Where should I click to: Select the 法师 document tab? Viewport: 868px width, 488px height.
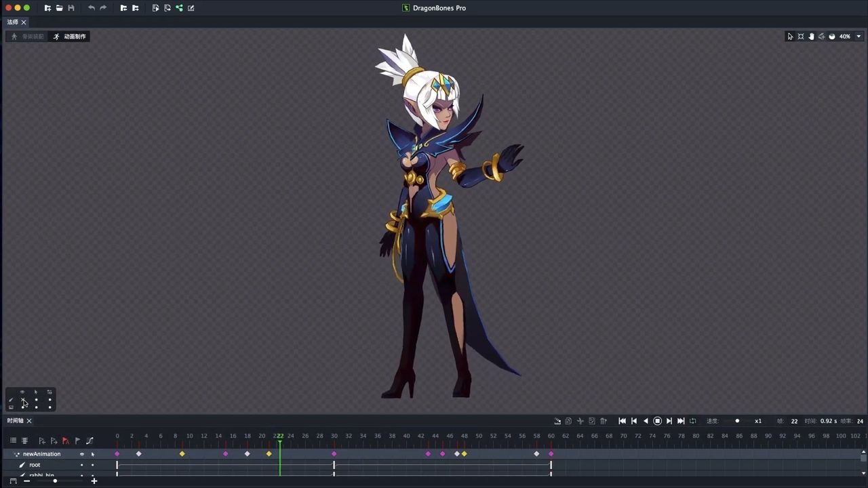point(12,22)
